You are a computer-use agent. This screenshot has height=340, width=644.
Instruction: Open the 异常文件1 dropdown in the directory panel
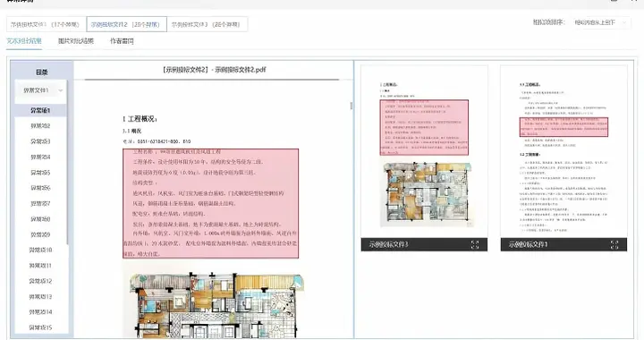(41, 90)
